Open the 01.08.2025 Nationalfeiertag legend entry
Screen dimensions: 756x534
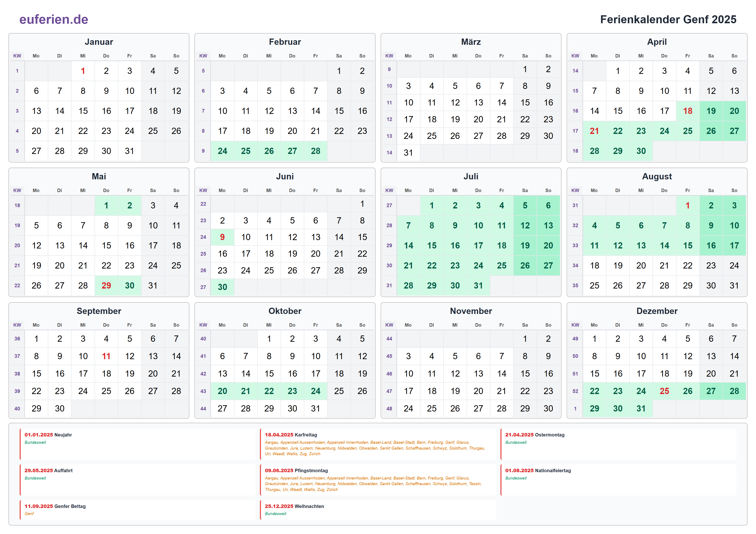[x=618, y=480]
